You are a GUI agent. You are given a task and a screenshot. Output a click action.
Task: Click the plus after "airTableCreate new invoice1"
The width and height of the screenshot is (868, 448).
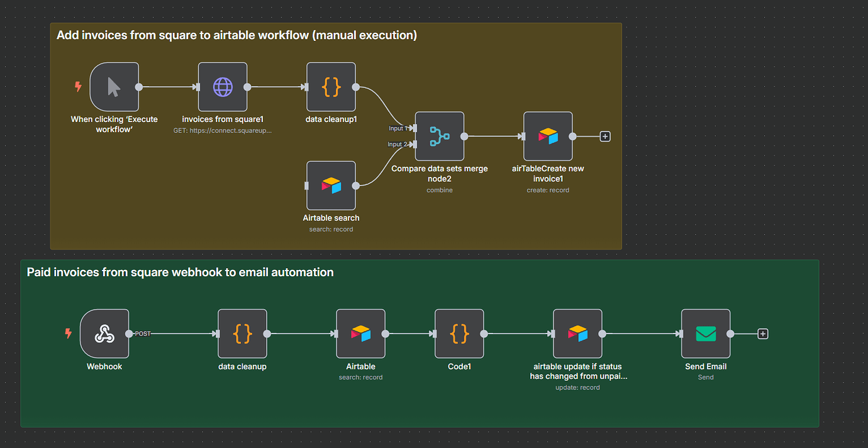[x=604, y=136]
